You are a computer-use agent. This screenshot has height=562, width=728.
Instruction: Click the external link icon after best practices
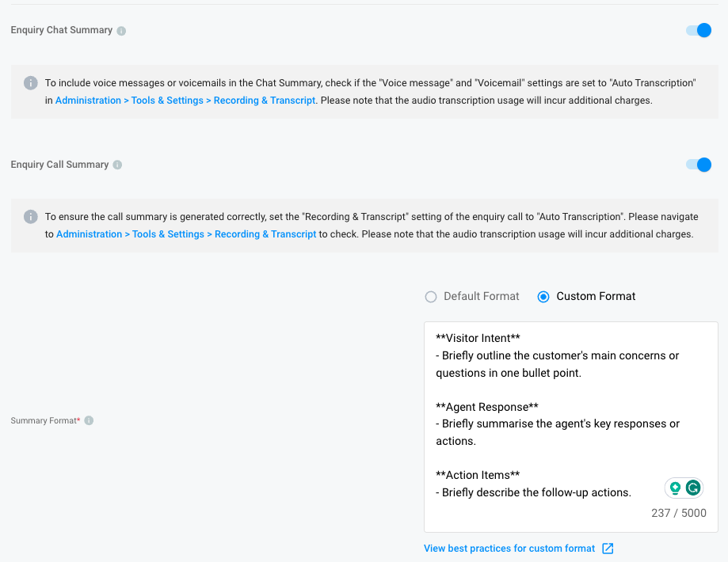click(608, 549)
